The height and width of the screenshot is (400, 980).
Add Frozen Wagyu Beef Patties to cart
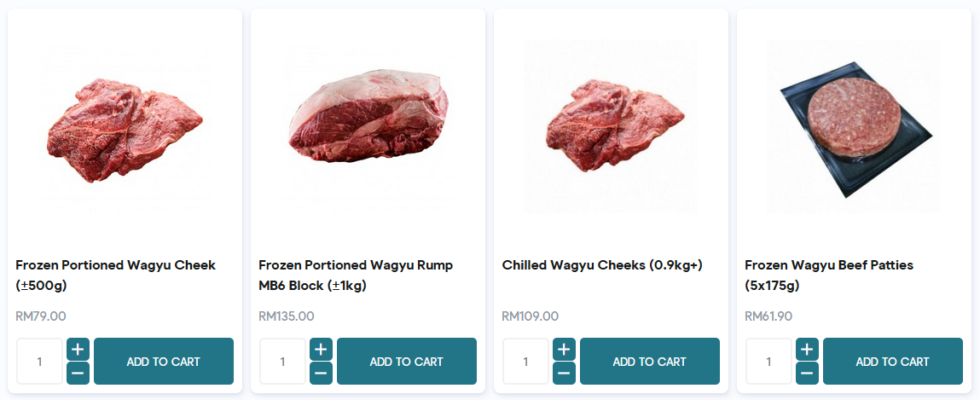click(892, 362)
